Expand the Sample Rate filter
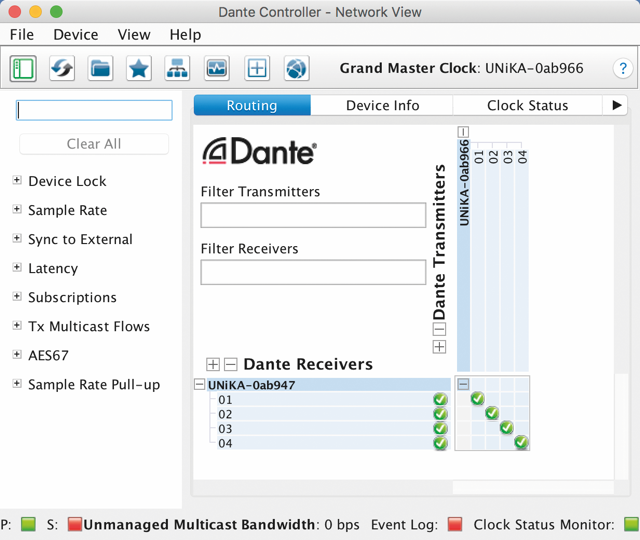Viewport: 640px width, 540px height. coord(17,209)
